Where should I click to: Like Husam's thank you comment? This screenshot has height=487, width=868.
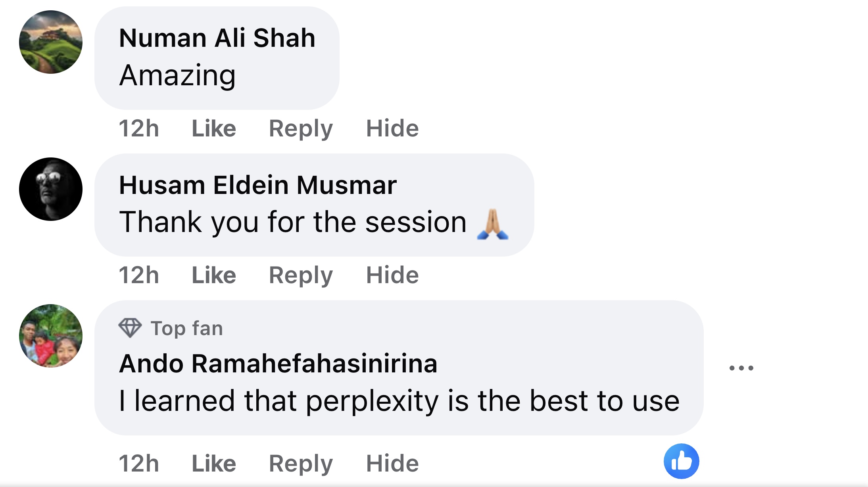[214, 275]
